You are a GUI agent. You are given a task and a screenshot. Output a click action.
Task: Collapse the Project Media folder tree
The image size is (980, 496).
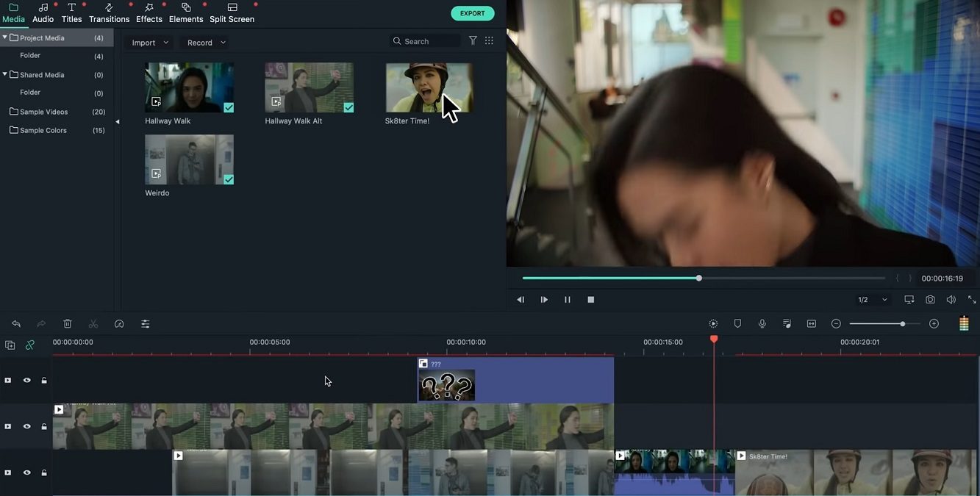(4, 37)
